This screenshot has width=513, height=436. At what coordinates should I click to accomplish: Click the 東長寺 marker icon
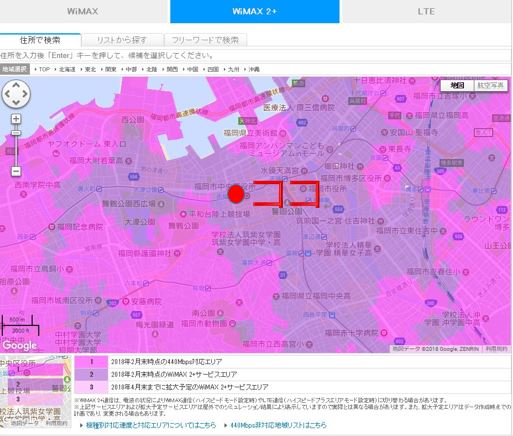pos(383,149)
